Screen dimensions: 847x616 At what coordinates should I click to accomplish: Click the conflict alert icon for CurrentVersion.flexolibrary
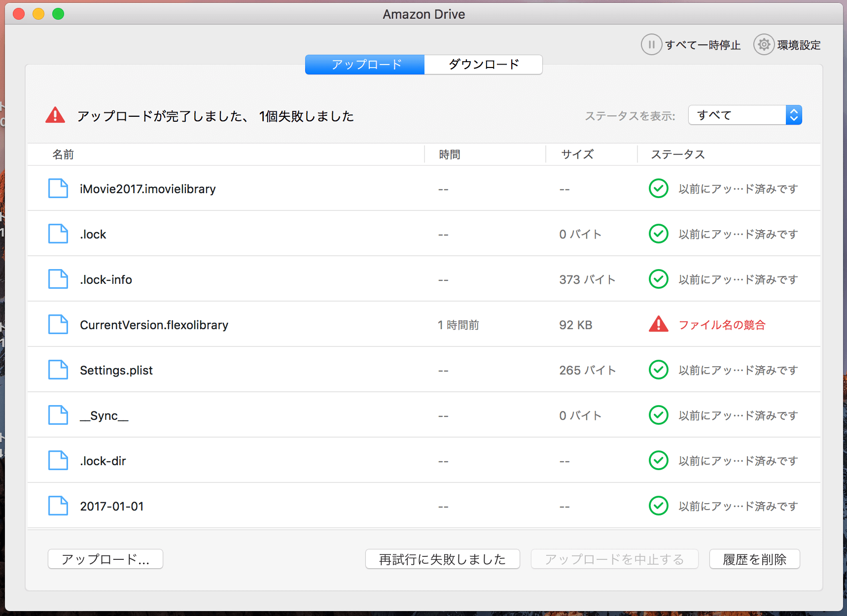point(659,324)
